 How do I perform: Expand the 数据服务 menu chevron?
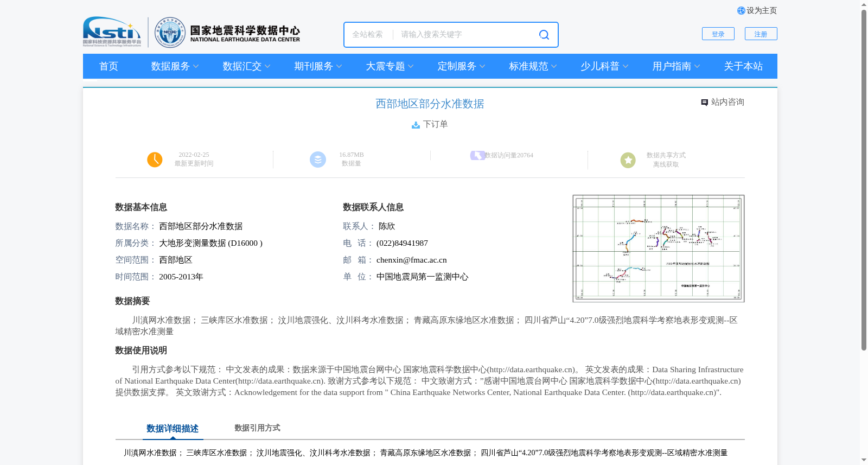(196, 66)
